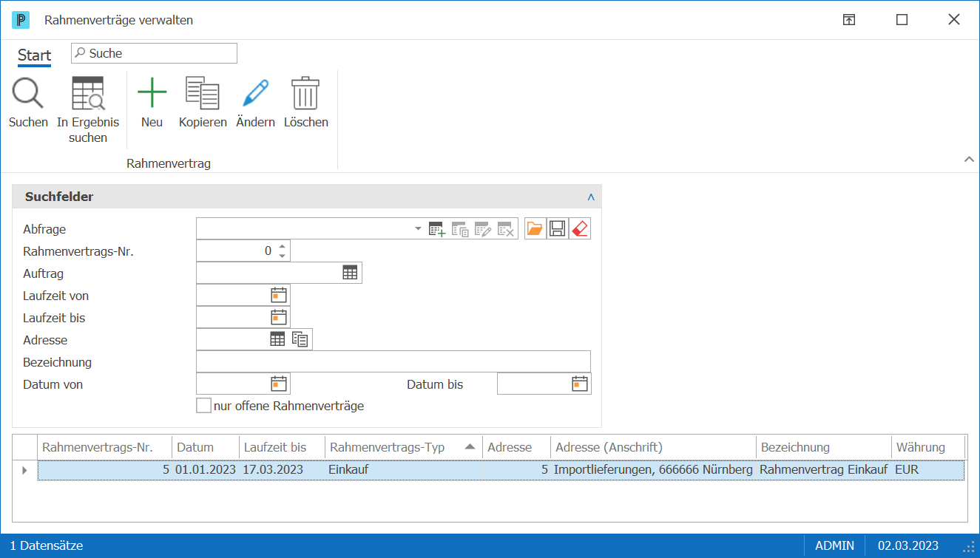Click the Löschen trash icon
The height and width of the screenshot is (558, 980).
click(x=305, y=94)
